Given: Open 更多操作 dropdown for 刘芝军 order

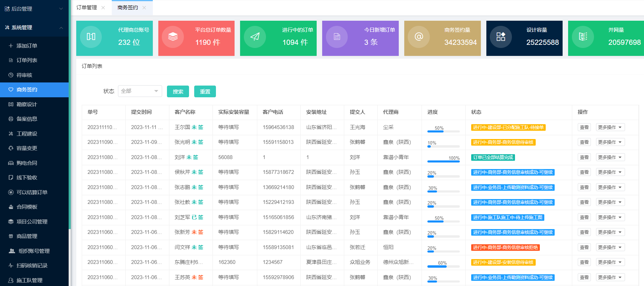Looking at the screenshot, I should click(x=610, y=217).
